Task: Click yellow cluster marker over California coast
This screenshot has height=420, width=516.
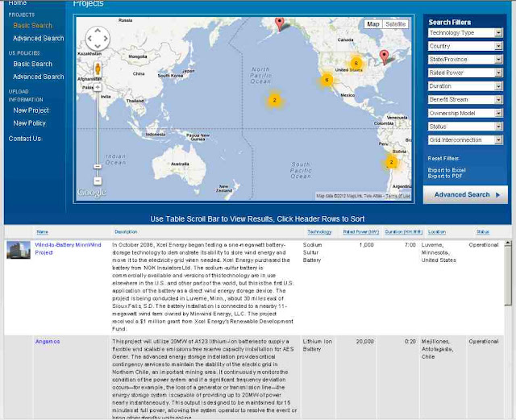Action: coord(327,80)
